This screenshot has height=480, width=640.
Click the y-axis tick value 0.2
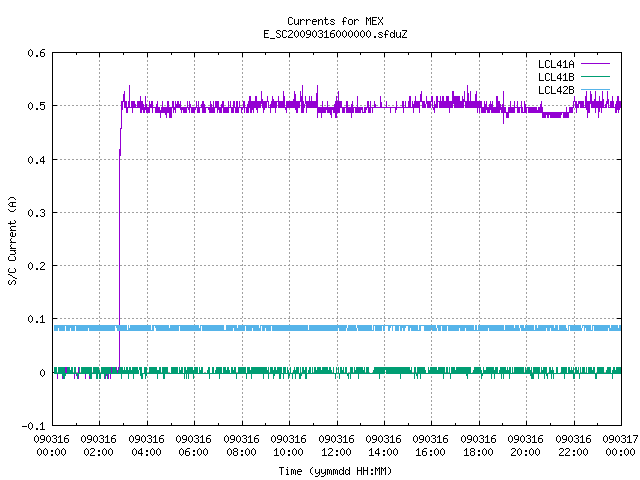(x=36, y=266)
